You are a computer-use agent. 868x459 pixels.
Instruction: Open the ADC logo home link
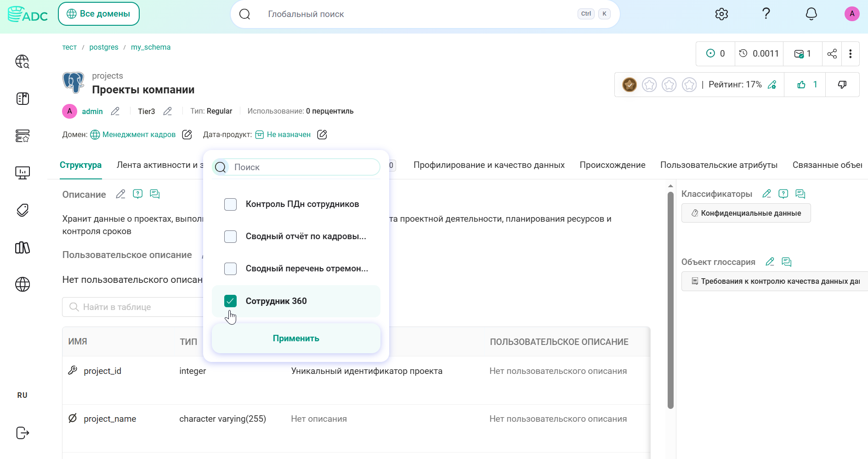28,14
